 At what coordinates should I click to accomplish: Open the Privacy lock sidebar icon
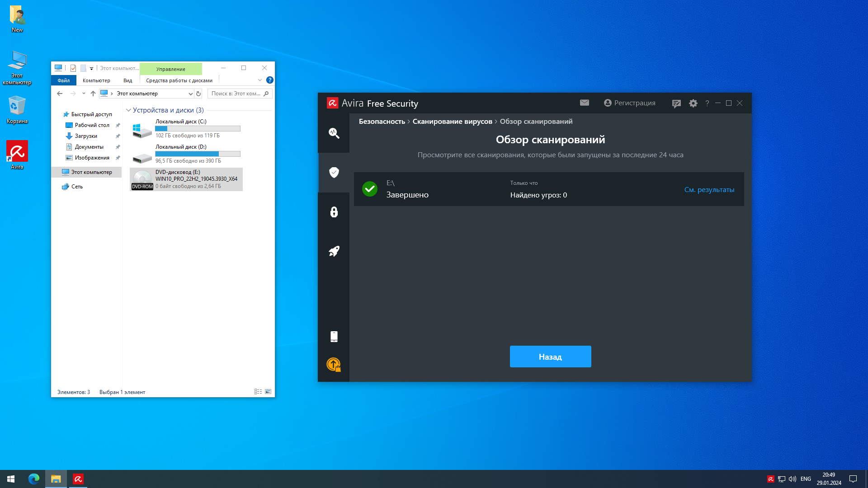334,212
